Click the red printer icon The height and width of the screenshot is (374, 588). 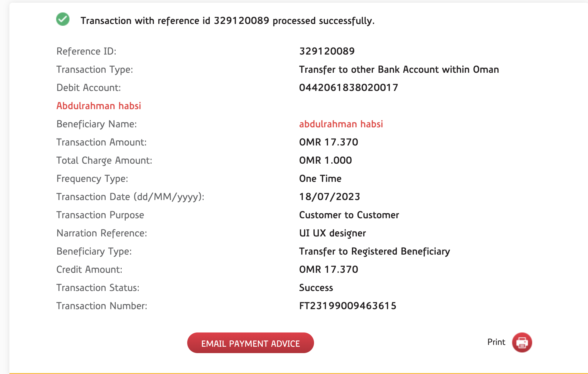click(x=522, y=342)
